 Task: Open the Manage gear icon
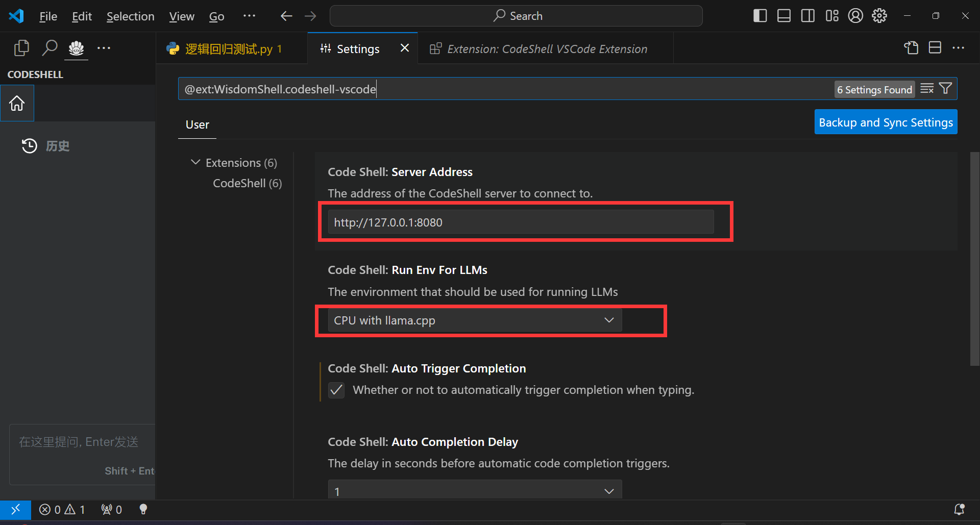(x=879, y=16)
